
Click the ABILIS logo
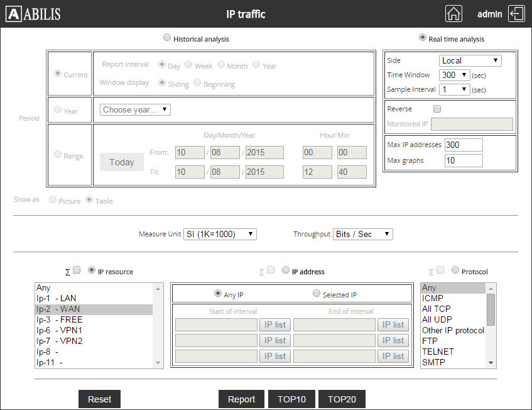coord(33,13)
